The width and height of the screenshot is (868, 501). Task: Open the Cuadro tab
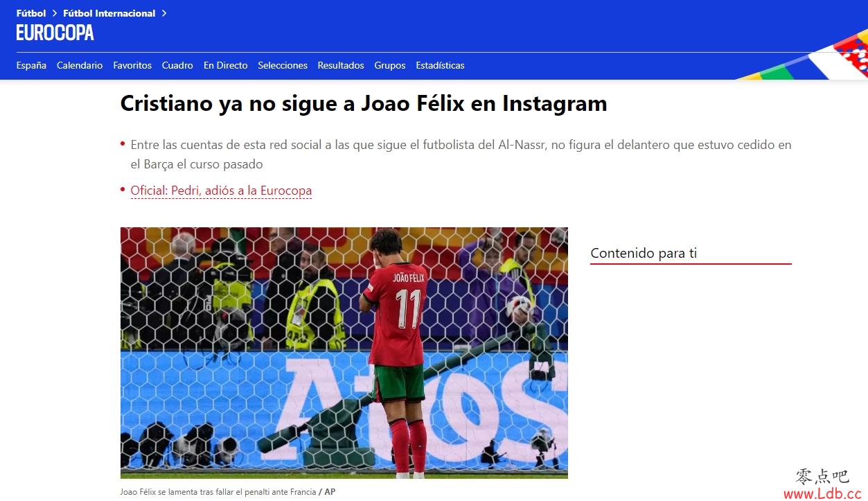177,65
